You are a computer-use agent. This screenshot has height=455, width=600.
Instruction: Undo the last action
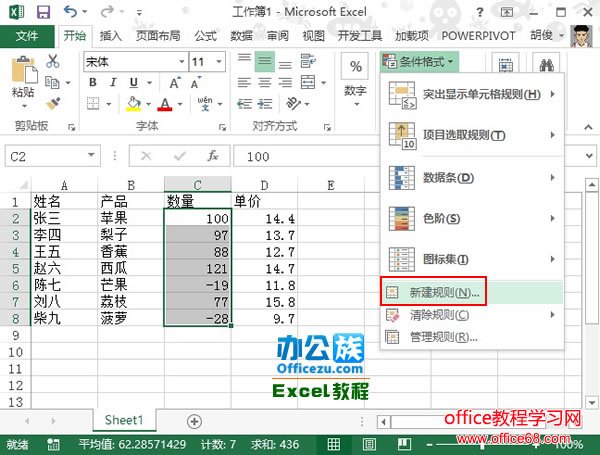[70, 12]
